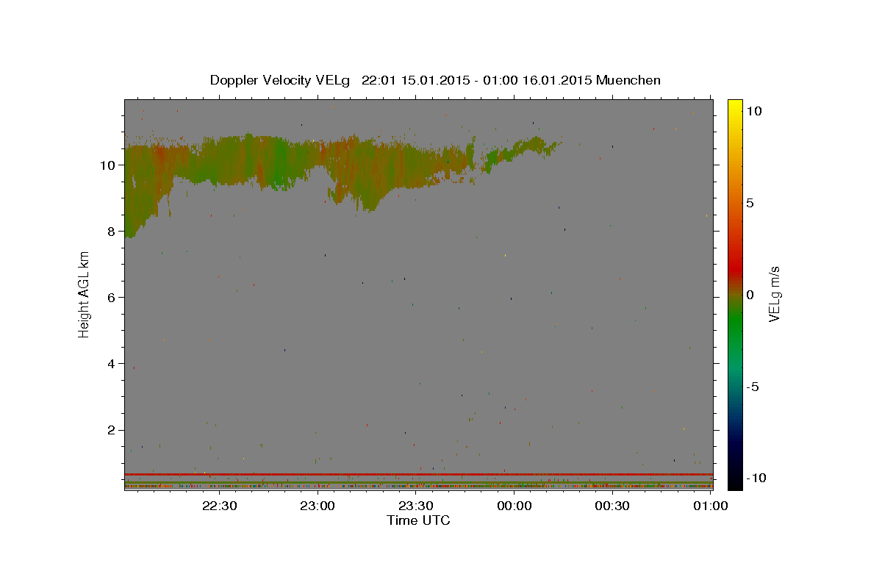Screen dimensions: 882x588
Task: Select the 00:00 time axis label
Action: point(514,506)
